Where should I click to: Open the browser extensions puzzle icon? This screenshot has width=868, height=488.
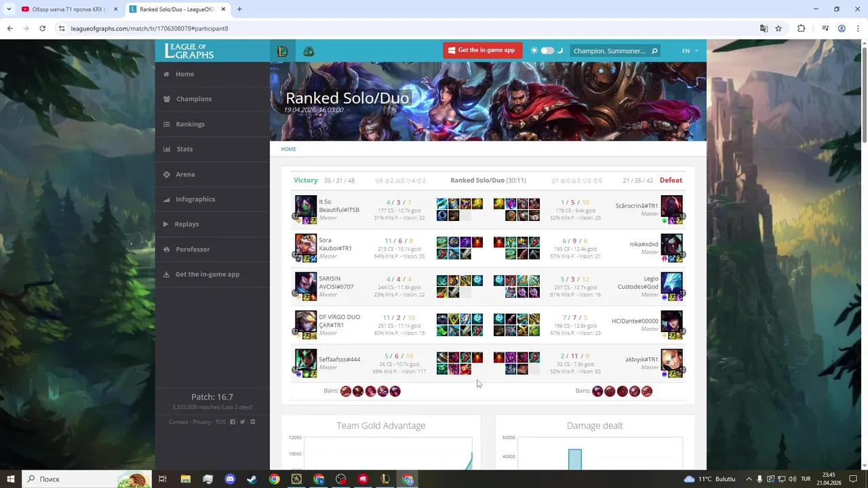tap(801, 28)
